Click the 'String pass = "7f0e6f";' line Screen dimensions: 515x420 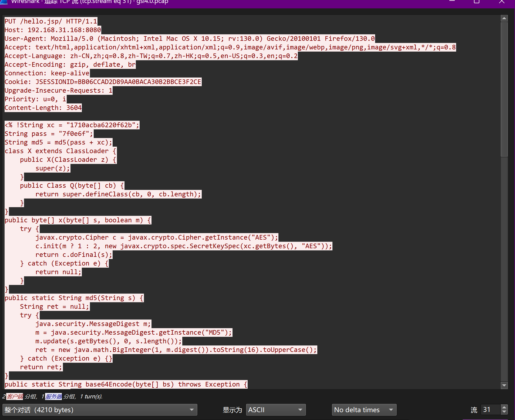click(x=49, y=134)
